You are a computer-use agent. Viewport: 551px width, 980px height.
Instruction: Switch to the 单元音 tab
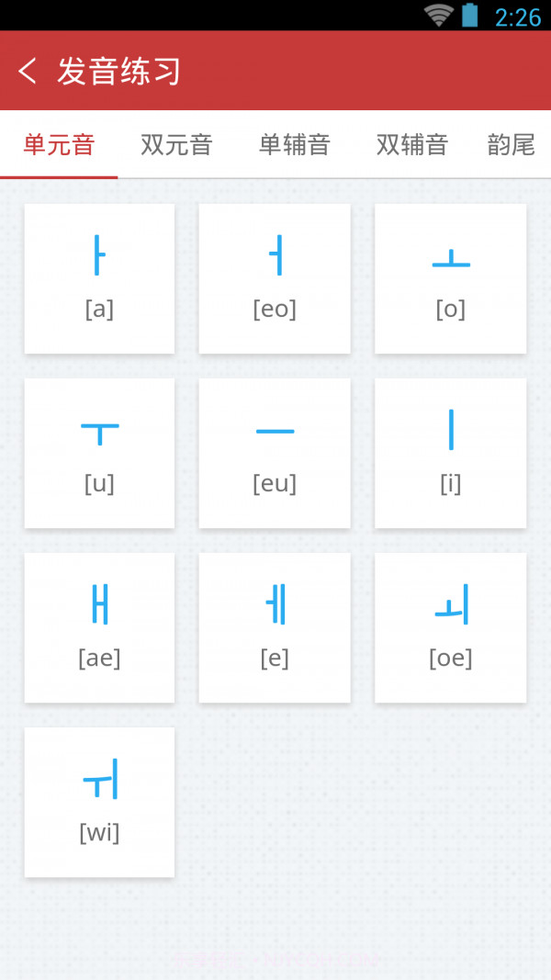pyautogui.click(x=59, y=145)
